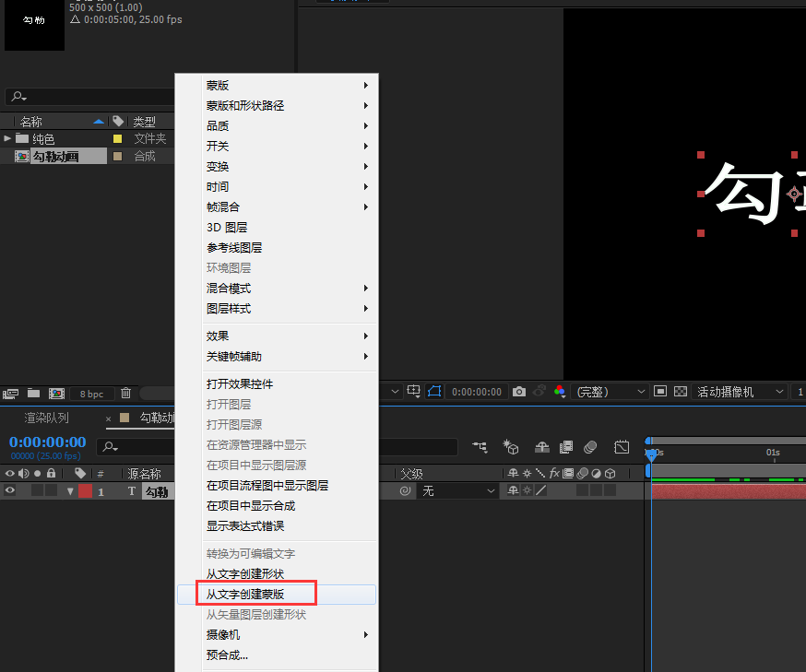Open show channel and color management icon
This screenshot has width=806, height=672.
[x=560, y=392]
